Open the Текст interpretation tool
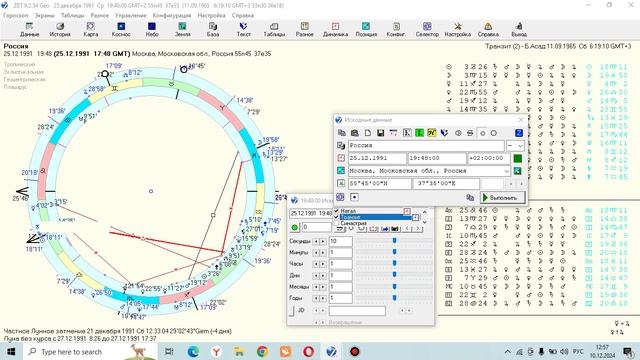Image resolution: width=640 pixels, height=360 pixels. pyautogui.click(x=243, y=29)
